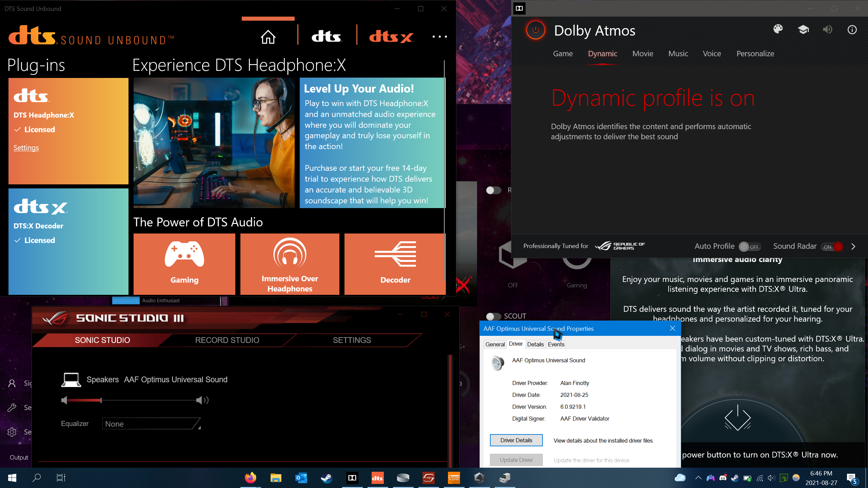Open the Details tab in AAF Optimus properties
Image resolution: width=868 pixels, height=488 pixels.
[x=535, y=344]
